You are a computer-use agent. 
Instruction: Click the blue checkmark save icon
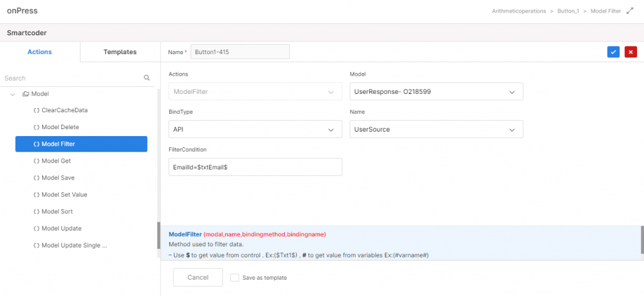[x=613, y=52]
